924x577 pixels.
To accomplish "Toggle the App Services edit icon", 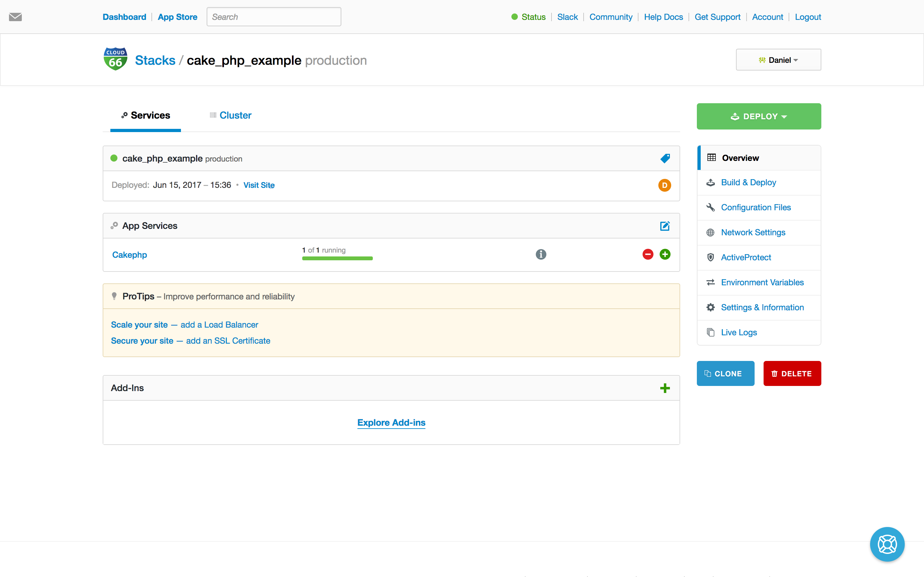I will click(664, 225).
